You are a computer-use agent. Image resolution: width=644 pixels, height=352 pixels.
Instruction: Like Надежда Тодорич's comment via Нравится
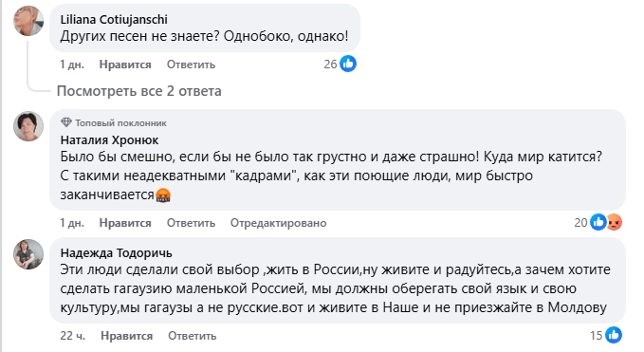[x=126, y=336]
